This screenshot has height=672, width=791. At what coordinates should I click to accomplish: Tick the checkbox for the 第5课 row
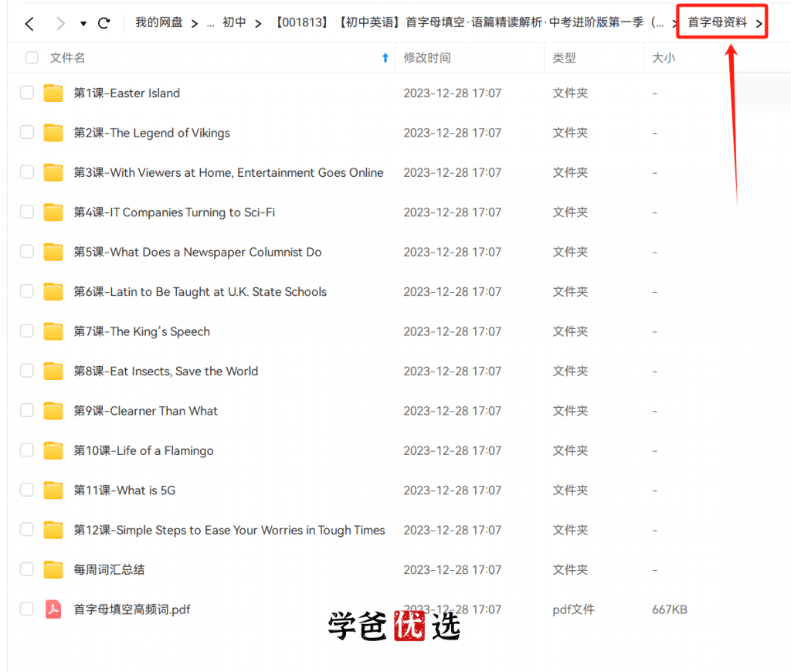click(27, 252)
